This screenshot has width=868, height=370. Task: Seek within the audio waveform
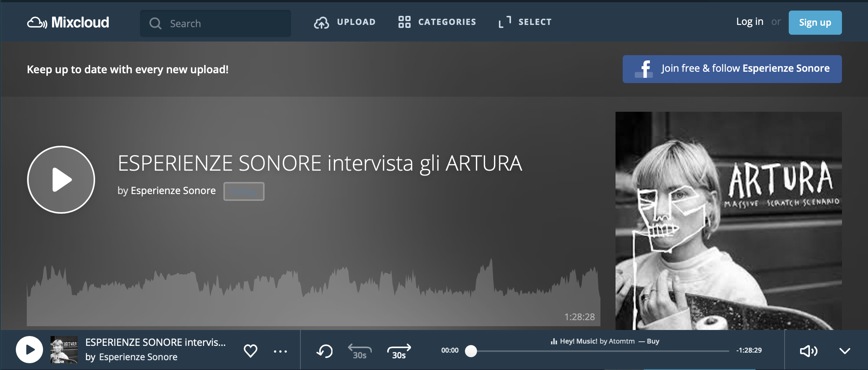313,293
